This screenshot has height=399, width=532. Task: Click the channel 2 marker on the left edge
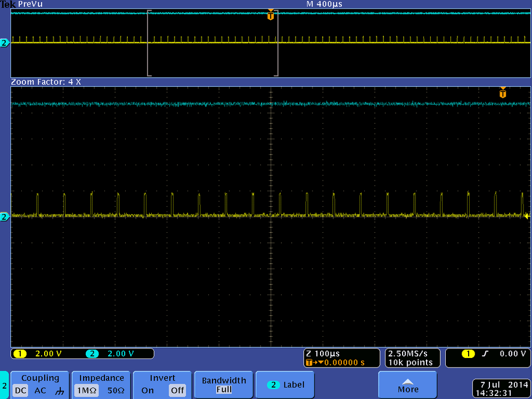pyautogui.click(x=4, y=43)
